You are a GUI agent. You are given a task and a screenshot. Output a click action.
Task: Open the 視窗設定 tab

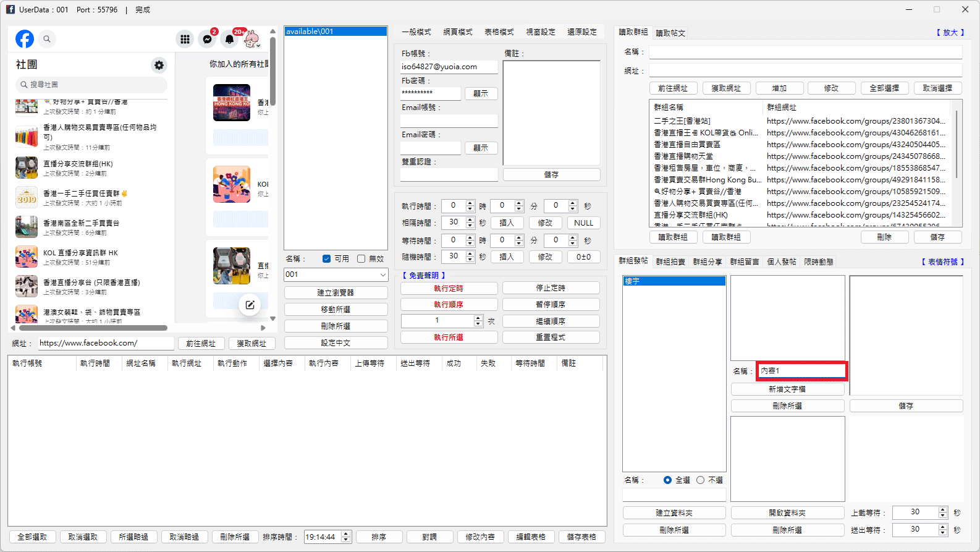[x=541, y=32]
